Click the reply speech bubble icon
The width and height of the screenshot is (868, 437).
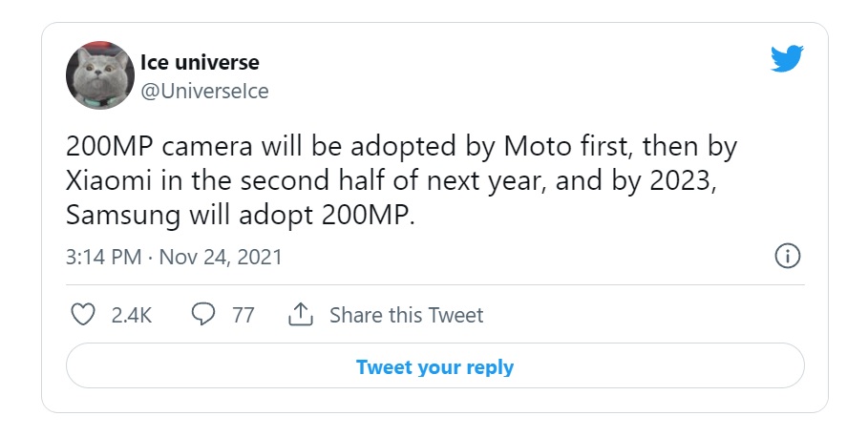pyautogui.click(x=203, y=315)
